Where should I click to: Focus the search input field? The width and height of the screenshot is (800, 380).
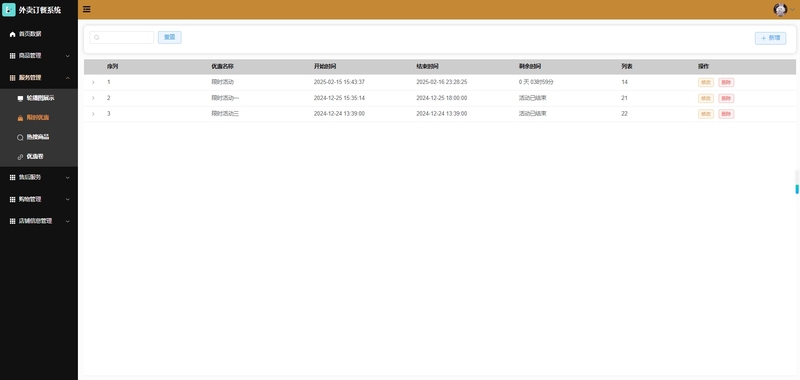[121, 37]
